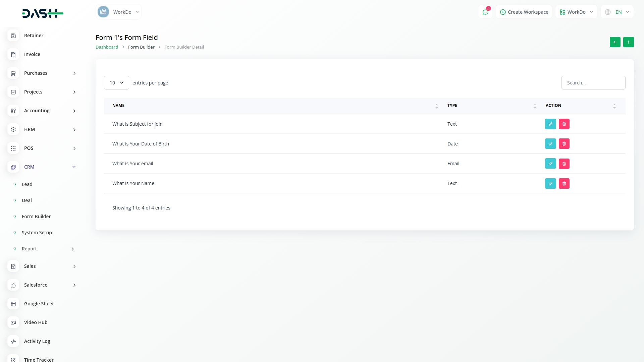Click edit pencil for 'What is Your email'
Image resolution: width=644 pixels, height=362 pixels.
pos(550,164)
